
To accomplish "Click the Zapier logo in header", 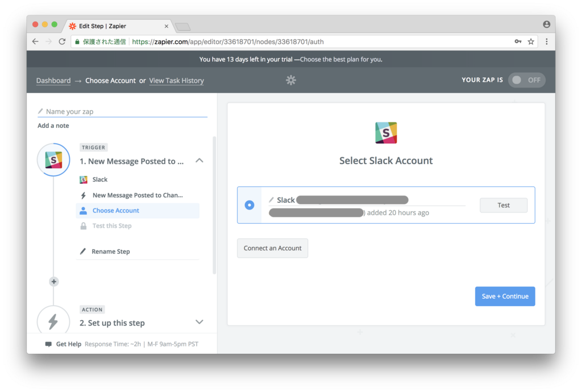I will click(x=290, y=80).
